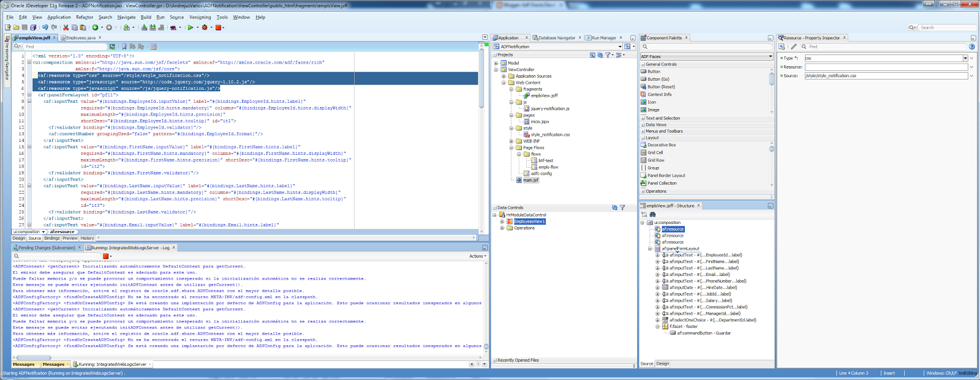Expand the Model project node
Screen dimensions: 980x380
coord(496,63)
